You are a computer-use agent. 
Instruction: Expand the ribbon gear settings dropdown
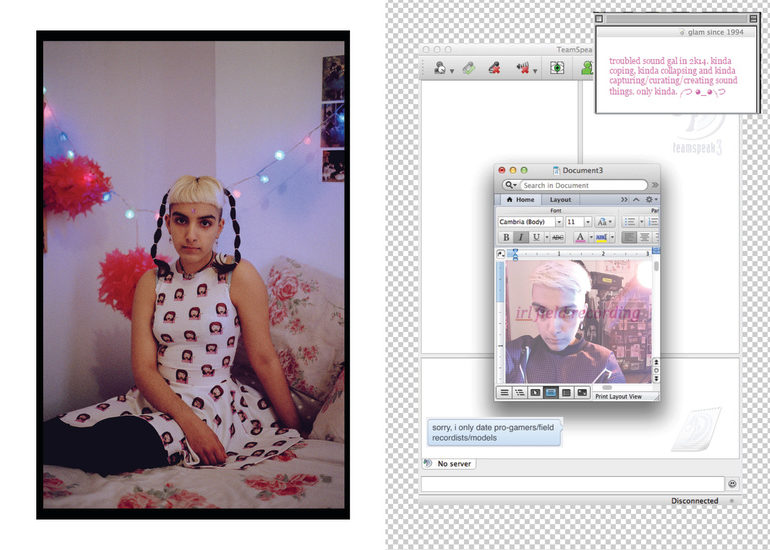coord(651,200)
